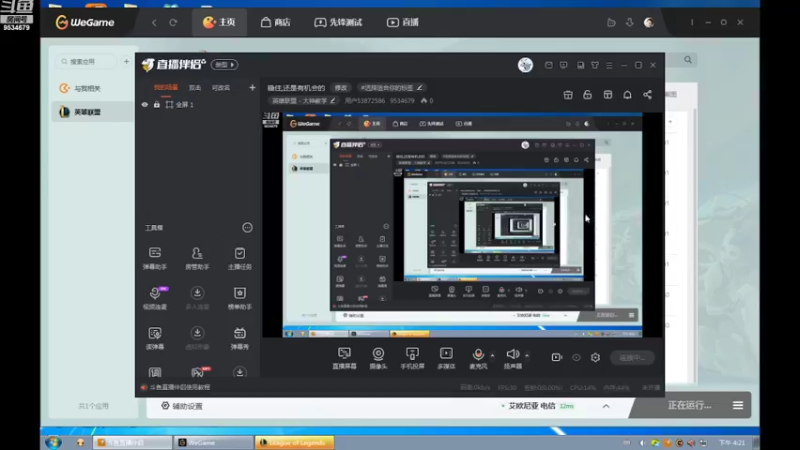Click the 正在运行 button in WeGame
Viewport: 800px width, 450px height.
[689, 406]
